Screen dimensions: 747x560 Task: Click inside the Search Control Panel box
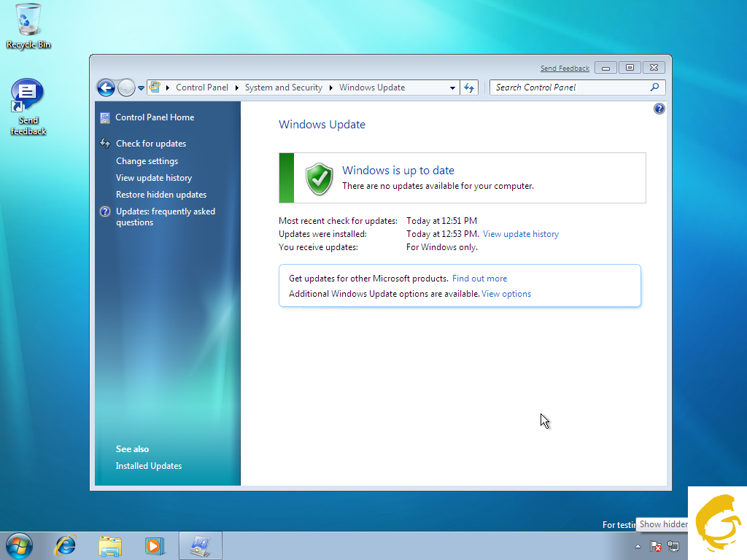click(x=569, y=87)
